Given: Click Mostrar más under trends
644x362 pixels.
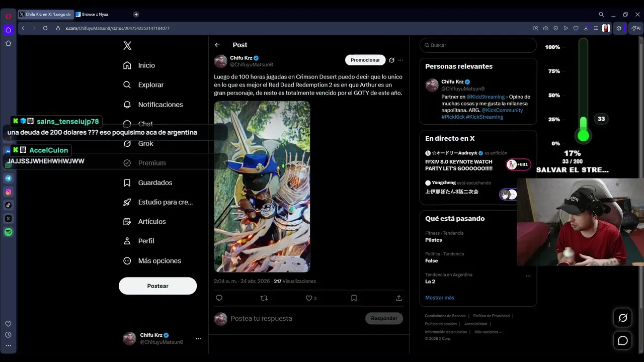Looking at the screenshot, I should [440, 298].
